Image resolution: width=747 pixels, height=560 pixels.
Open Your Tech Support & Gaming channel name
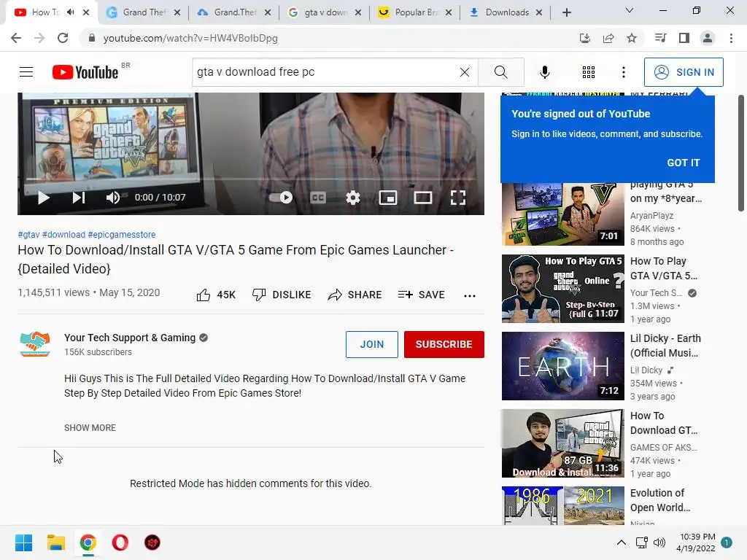point(130,338)
